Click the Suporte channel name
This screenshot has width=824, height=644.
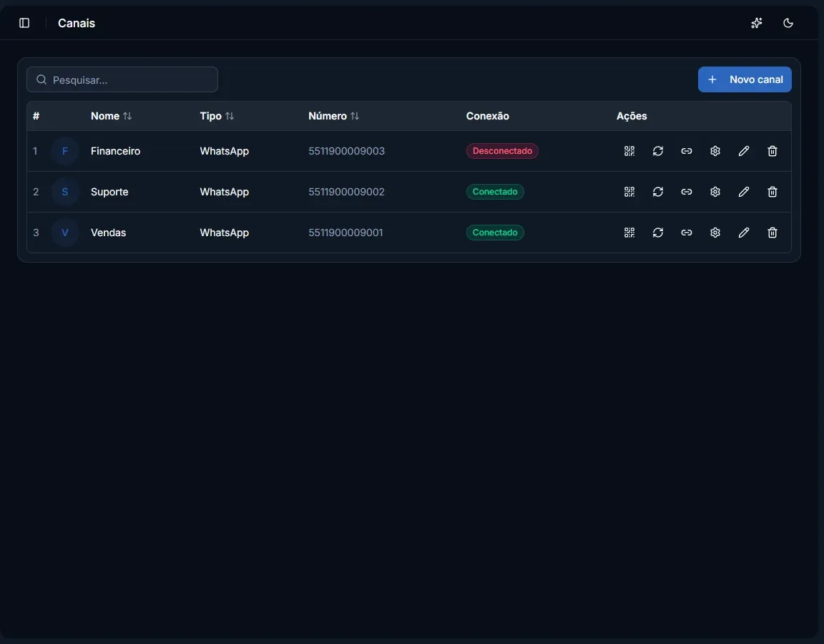109,192
